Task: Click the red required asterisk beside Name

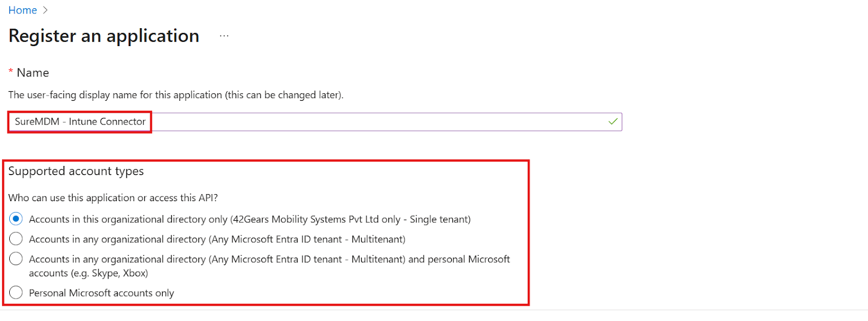Action: point(11,72)
